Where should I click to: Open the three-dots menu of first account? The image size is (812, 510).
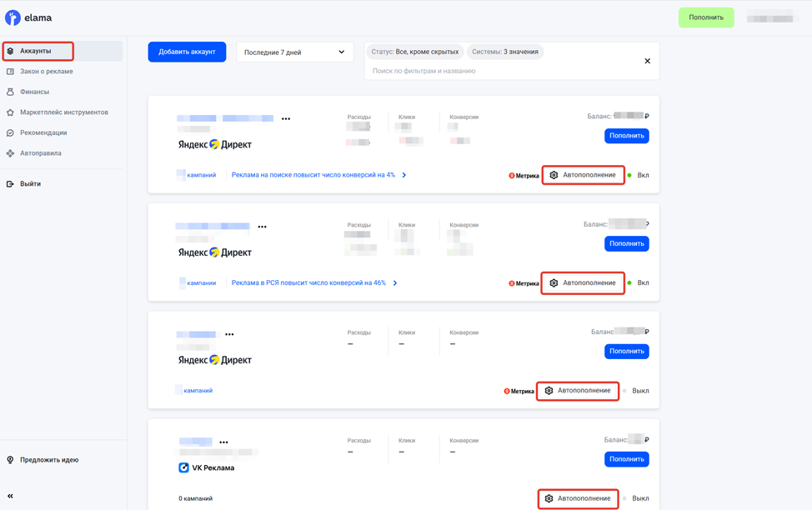coord(286,119)
